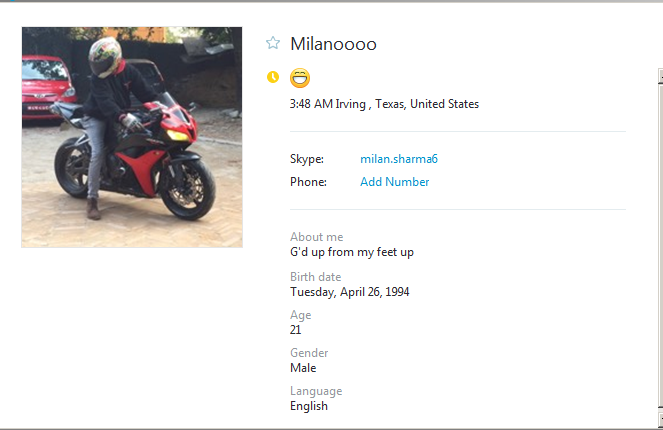Screen dimensions: 663x430
Task: Click the milan.sharma6 Skype name link
Action: click(x=399, y=159)
